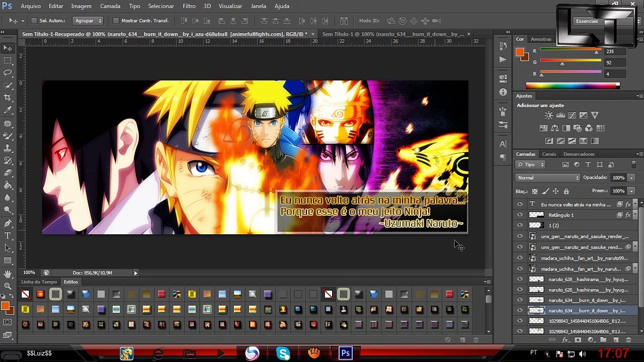Hide the Retângulo 1 layer

click(520, 215)
